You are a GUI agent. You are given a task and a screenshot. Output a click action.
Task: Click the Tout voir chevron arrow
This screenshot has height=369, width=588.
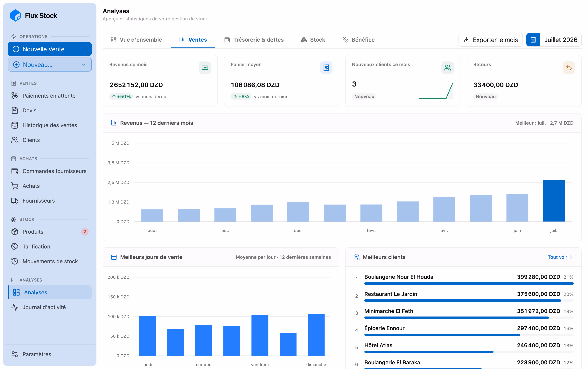(571, 257)
